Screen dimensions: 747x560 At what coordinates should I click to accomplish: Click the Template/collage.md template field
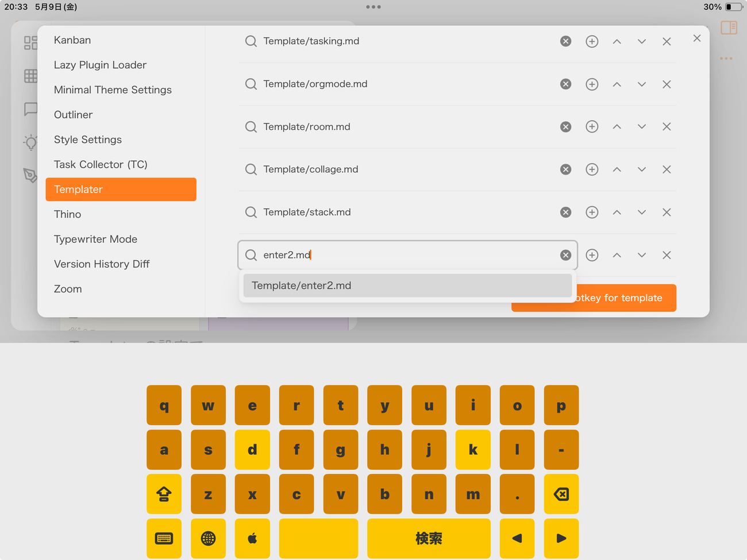click(x=407, y=169)
